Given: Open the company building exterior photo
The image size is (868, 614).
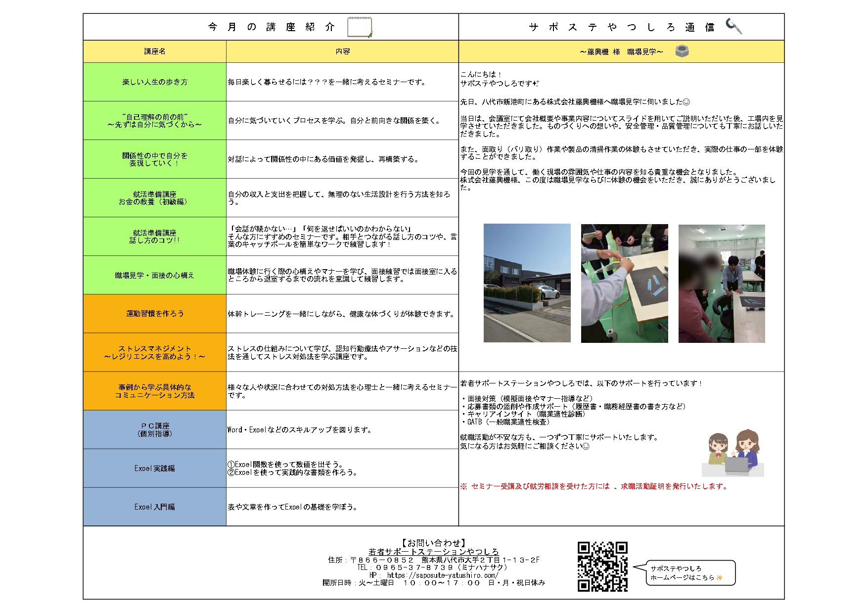Looking at the screenshot, I should point(527,283).
